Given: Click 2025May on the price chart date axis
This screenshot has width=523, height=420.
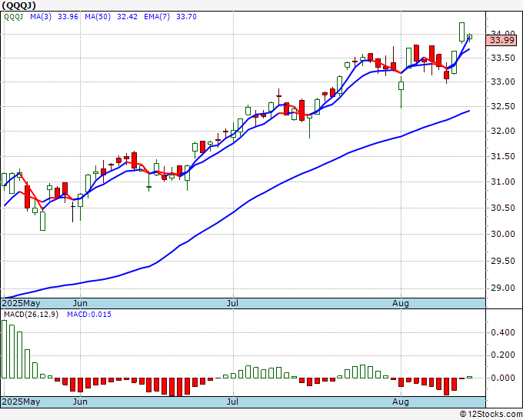Looking at the screenshot, I should pos(21,303).
